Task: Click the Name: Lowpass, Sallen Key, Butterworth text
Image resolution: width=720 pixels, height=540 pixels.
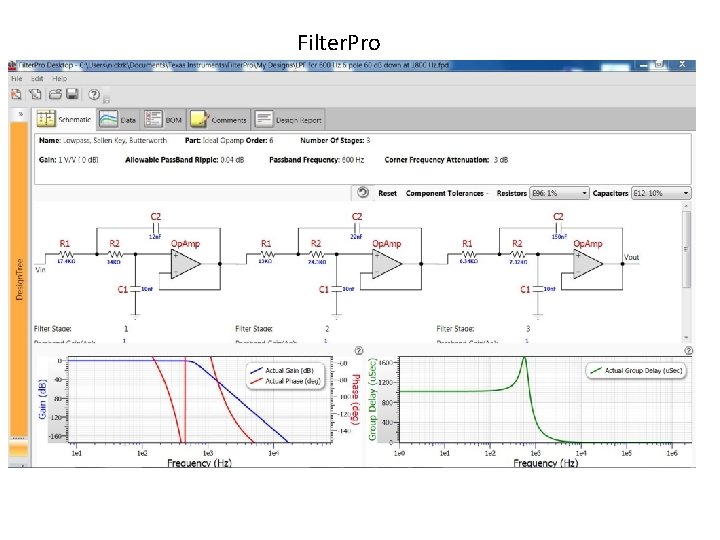Action: pos(103,141)
